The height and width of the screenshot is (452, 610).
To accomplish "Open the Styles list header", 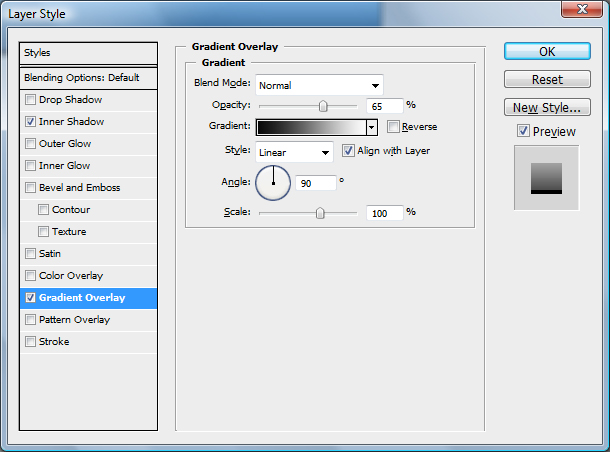I will tap(89, 53).
